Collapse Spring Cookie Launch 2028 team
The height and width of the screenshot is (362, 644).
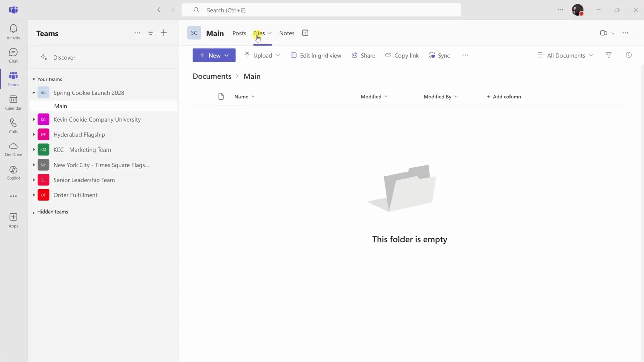34,93
